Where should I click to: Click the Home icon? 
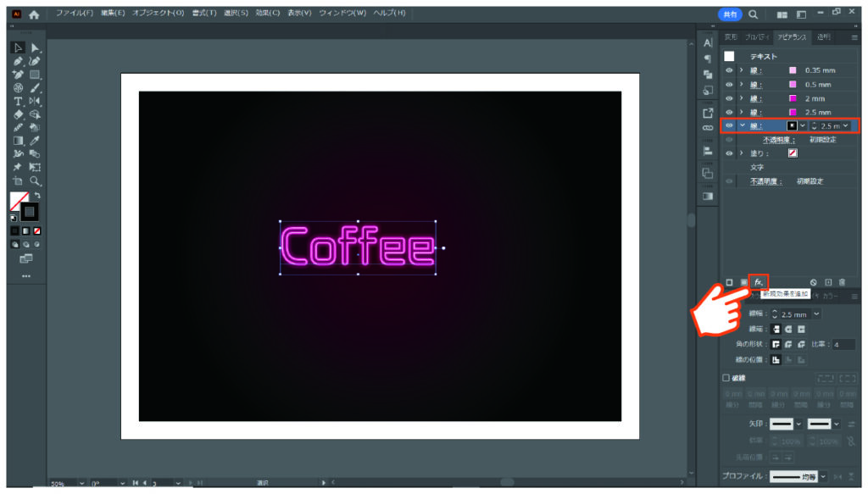[34, 15]
